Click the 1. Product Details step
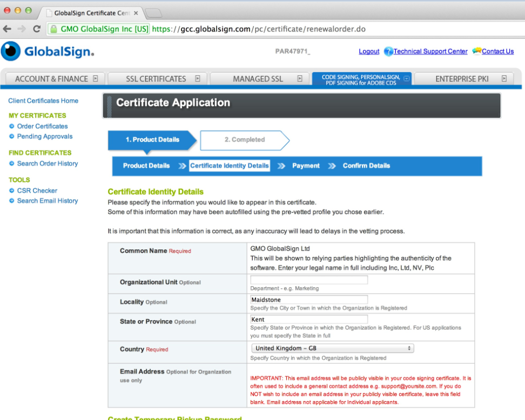The height and width of the screenshot is (420, 525). [152, 140]
